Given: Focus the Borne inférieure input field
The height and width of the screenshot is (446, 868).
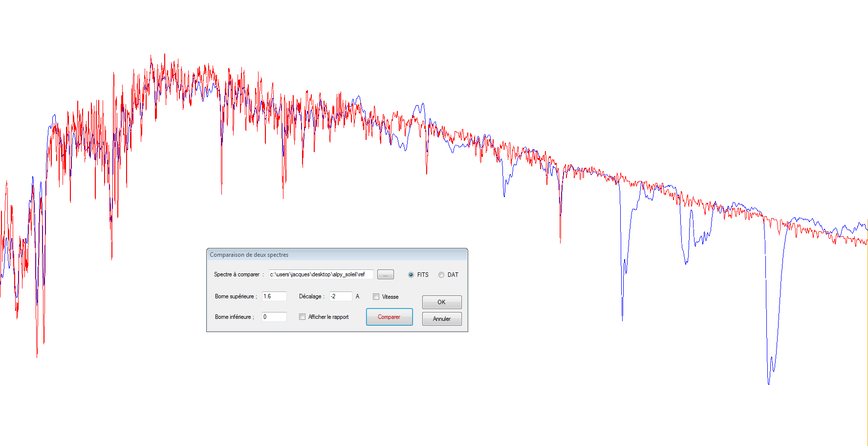Looking at the screenshot, I should click(274, 317).
